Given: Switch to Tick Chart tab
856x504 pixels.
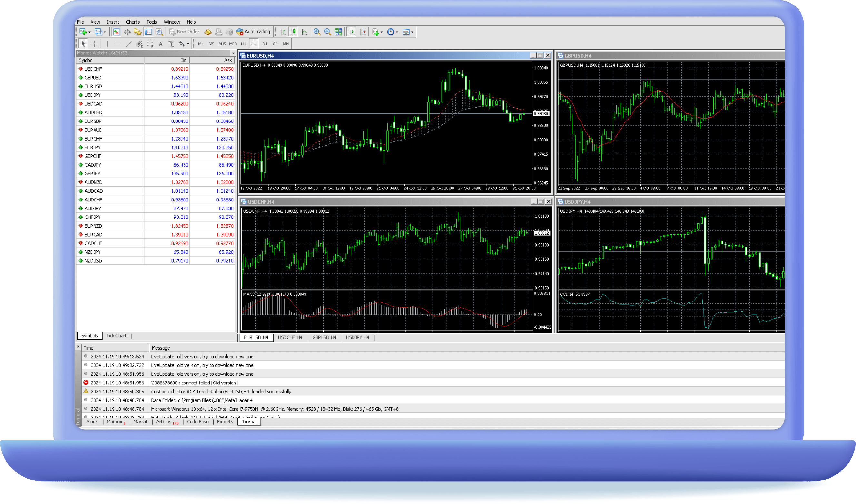Looking at the screenshot, I should 116,335.
